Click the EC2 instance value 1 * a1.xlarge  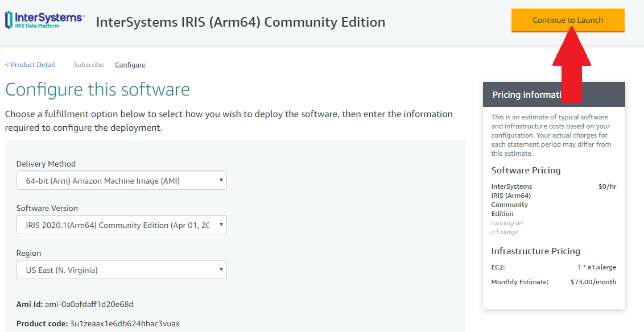(597, 267)
